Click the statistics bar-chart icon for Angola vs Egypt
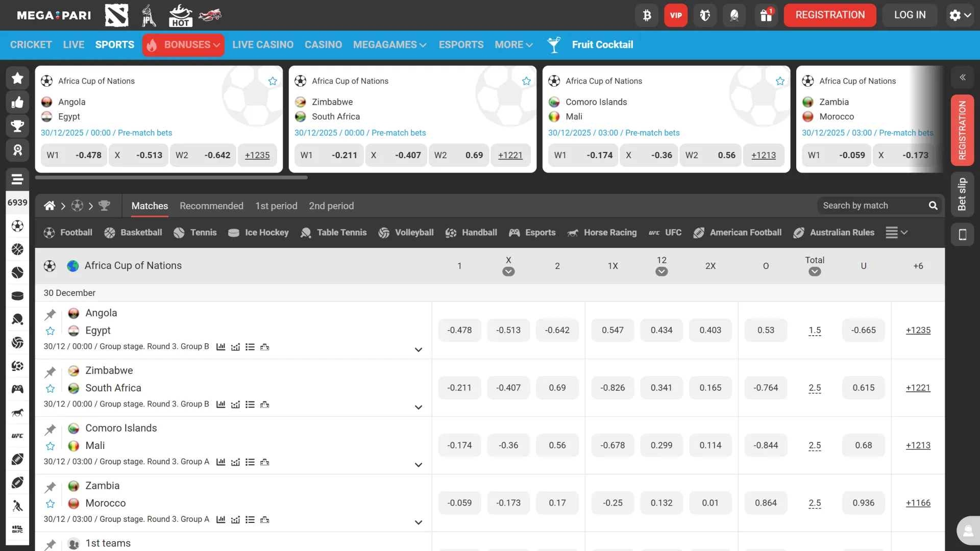This screenshot has width=980, height=551. 220,346
